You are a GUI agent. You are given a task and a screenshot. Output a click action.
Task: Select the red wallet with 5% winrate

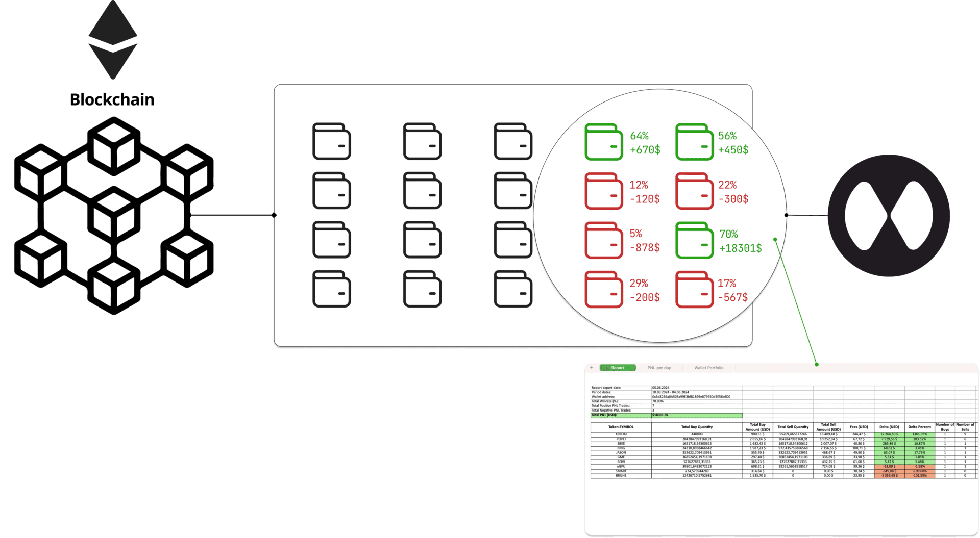[604, 240]
